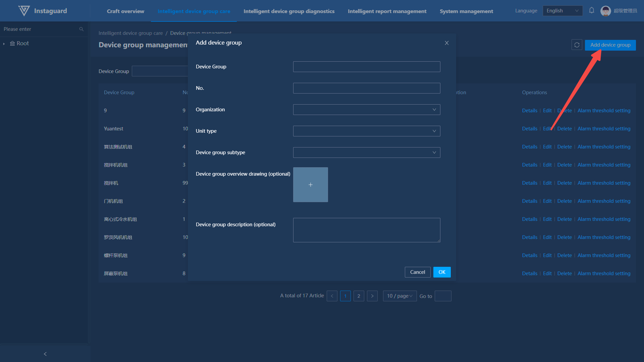Expand the Root tree node
Screen dimensions: 644x362
coord(4,44)
